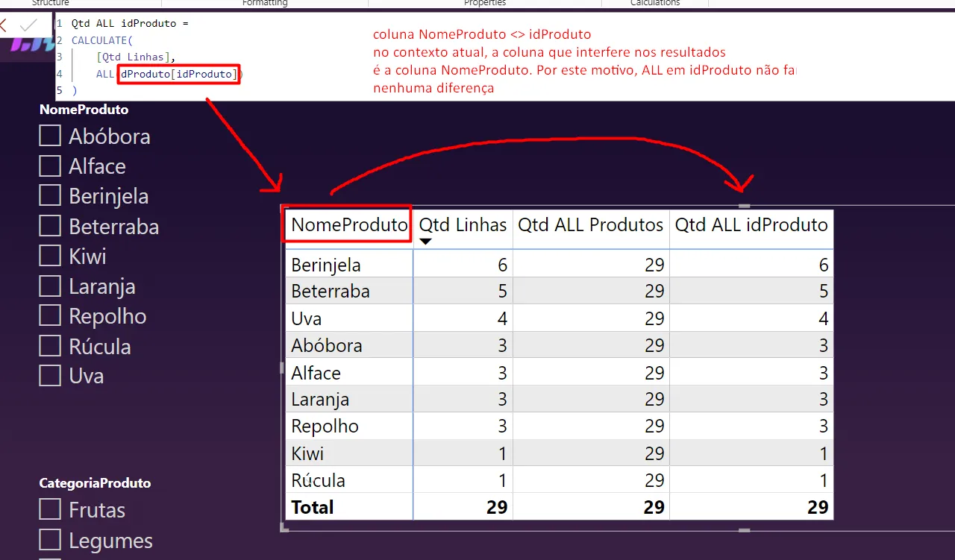Select the Uva checkbox in the slicer
Image resolution: width=955 pixels, height=560 pixels.
[x=50, y=376]
